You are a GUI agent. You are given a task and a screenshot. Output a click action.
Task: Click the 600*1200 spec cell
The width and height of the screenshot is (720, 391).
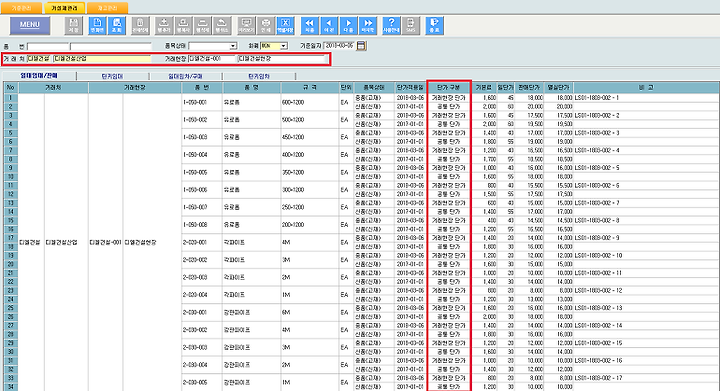(310, 102)
